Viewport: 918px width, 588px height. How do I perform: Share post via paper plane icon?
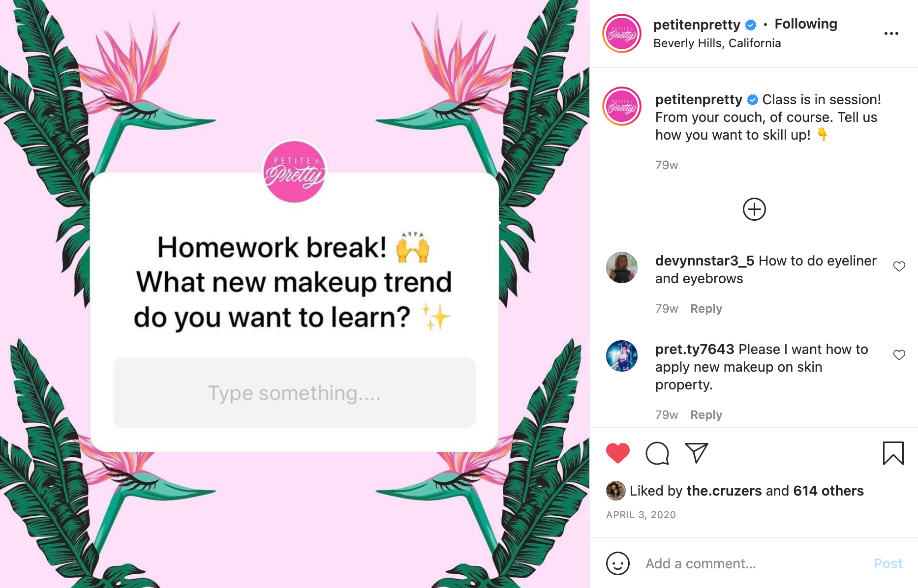point(697,453)
